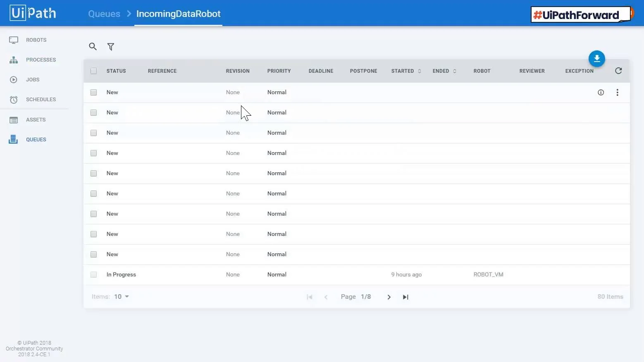Sort by the Started column arrows
Image resolution: width=644 pixels, height=362 pixels.
[x=420, y=71]
